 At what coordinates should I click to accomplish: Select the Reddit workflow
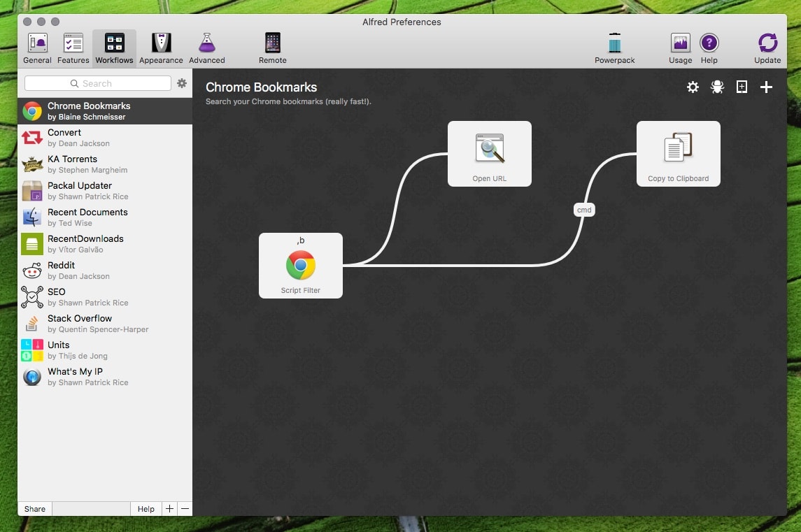(105, 270)
